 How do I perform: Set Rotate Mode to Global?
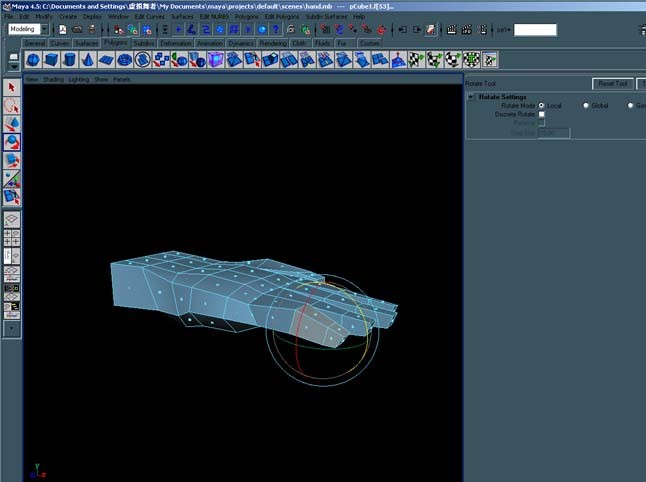point(585,105)
